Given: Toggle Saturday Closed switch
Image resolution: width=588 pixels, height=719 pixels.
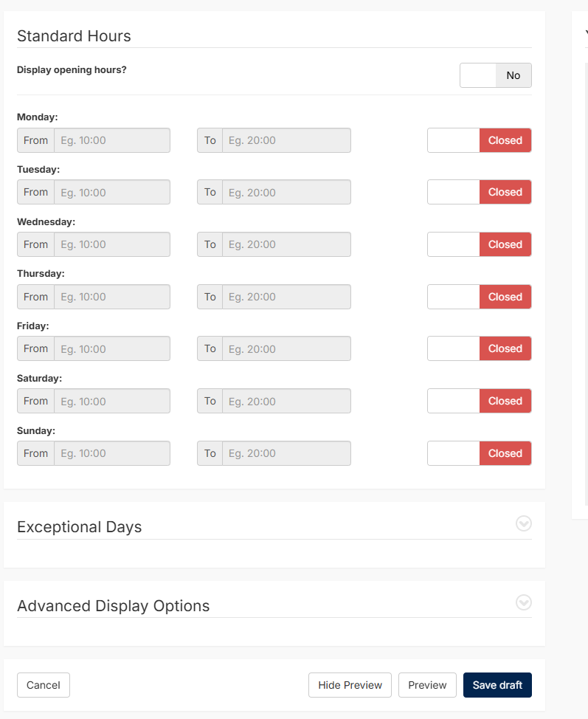Looking at the screenshot, I should [x=480, y=401].
